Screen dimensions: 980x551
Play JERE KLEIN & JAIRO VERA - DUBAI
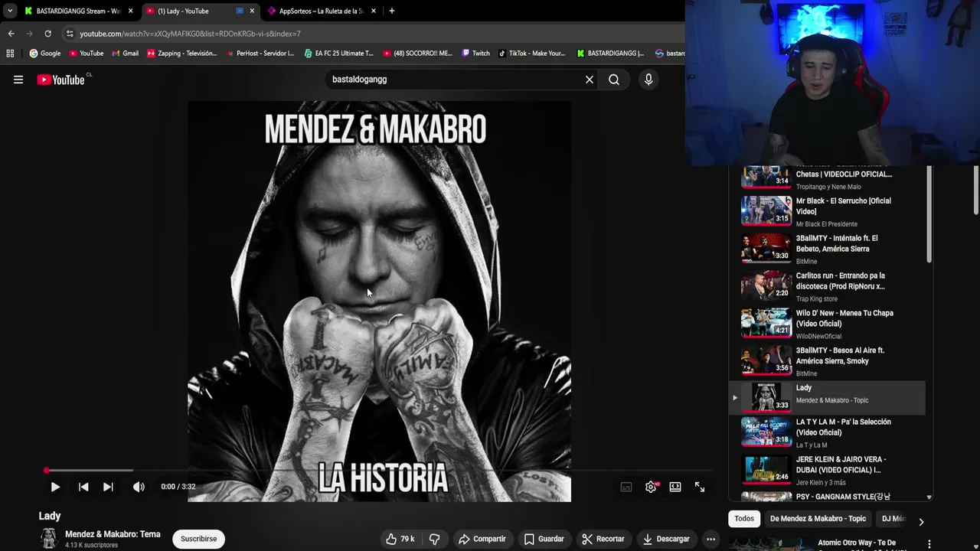827,471
